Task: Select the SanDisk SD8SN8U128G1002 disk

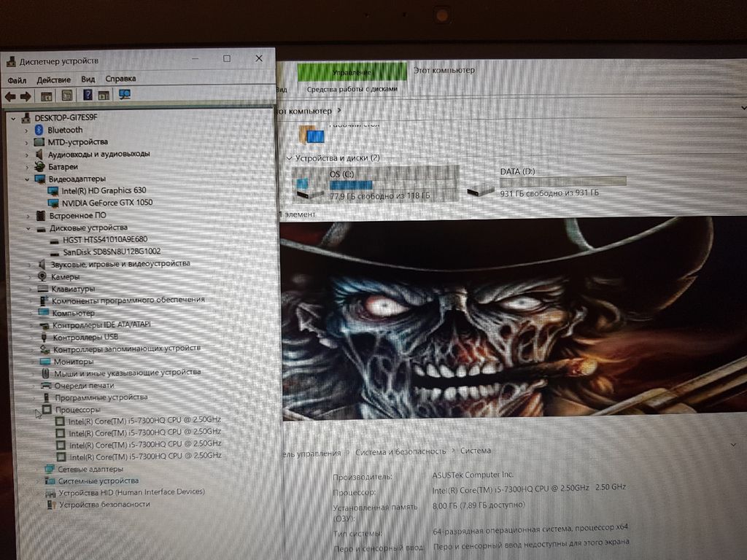Action: (x=112, y=252)
